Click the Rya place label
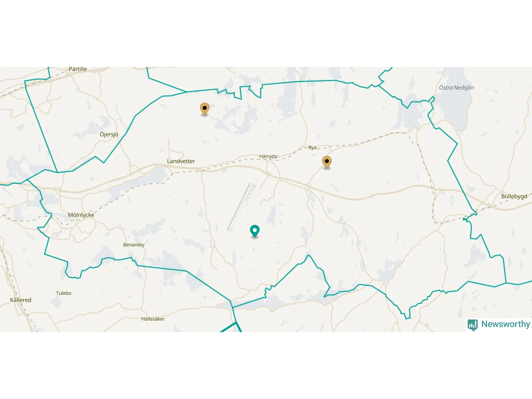The width and height of the screenshot is (532, 399). [313, 148]
